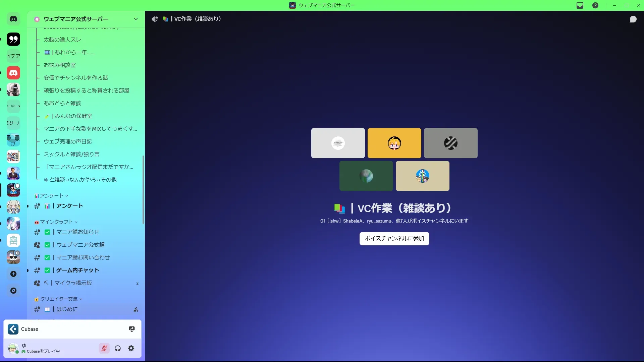Click the Cubase screen share icon
Image resolution: width=644 pixels, height=362 pixels.
click(x=132, y=329)
